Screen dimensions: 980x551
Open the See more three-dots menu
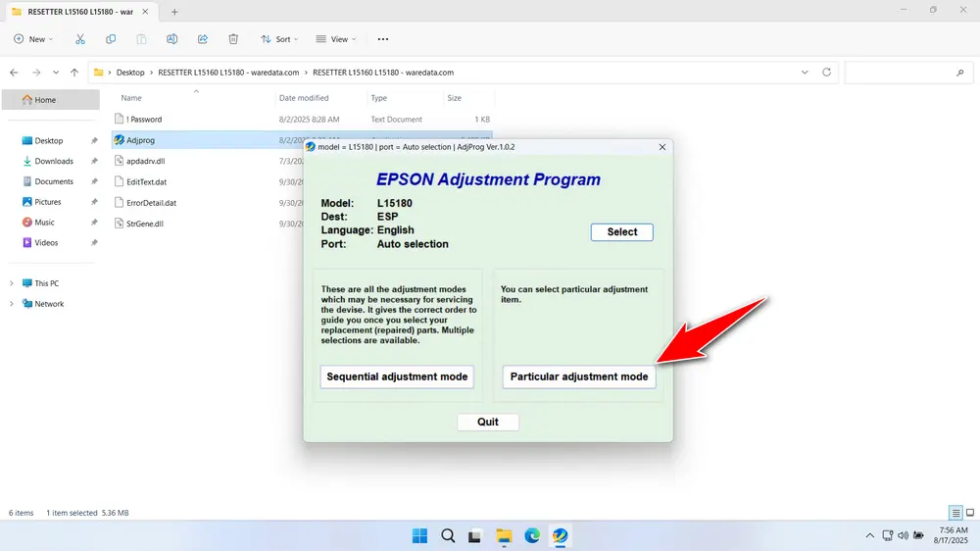[383, 39]
